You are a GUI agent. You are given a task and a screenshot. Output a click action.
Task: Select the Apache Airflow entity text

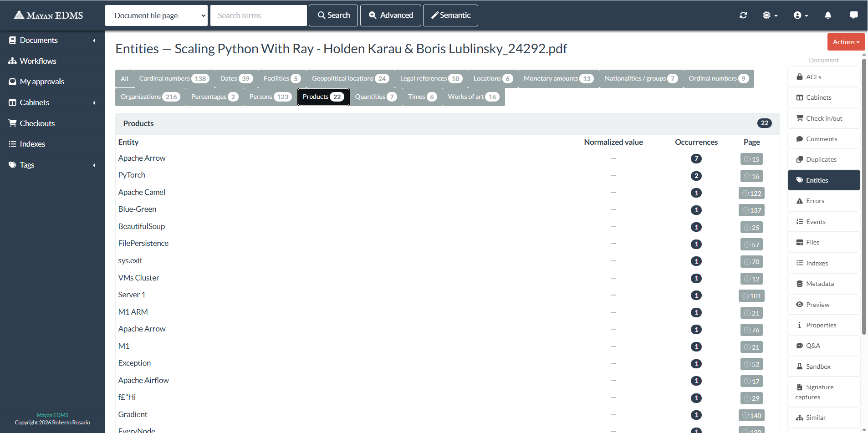(143, 380)
